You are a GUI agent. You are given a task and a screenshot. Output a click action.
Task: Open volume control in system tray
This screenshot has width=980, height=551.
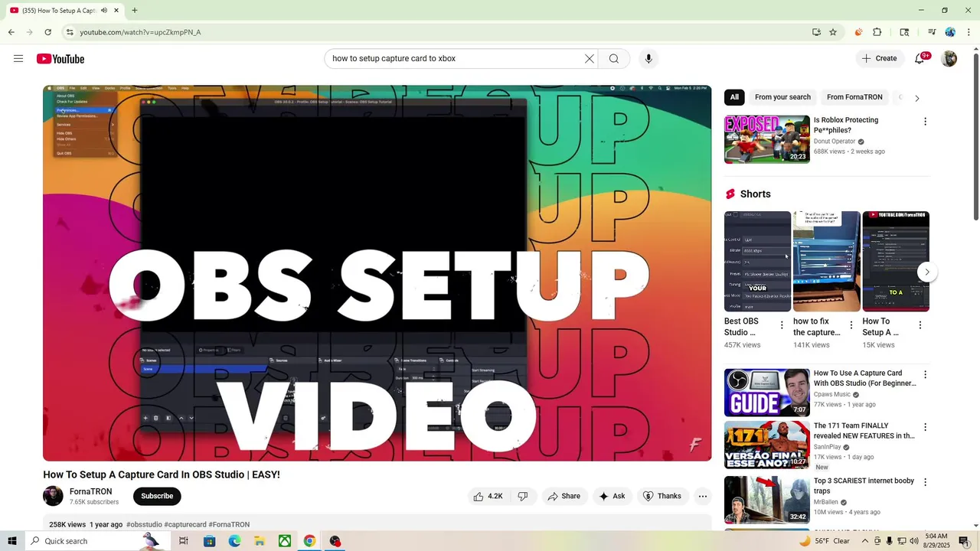pyautogui.click(x=914, y=541)
